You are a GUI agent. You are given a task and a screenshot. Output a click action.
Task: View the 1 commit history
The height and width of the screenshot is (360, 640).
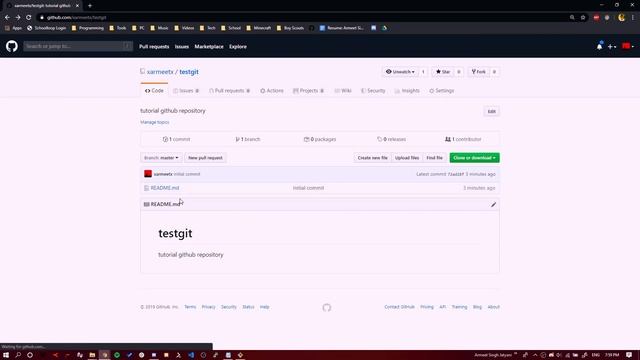(x=176, y=139)
